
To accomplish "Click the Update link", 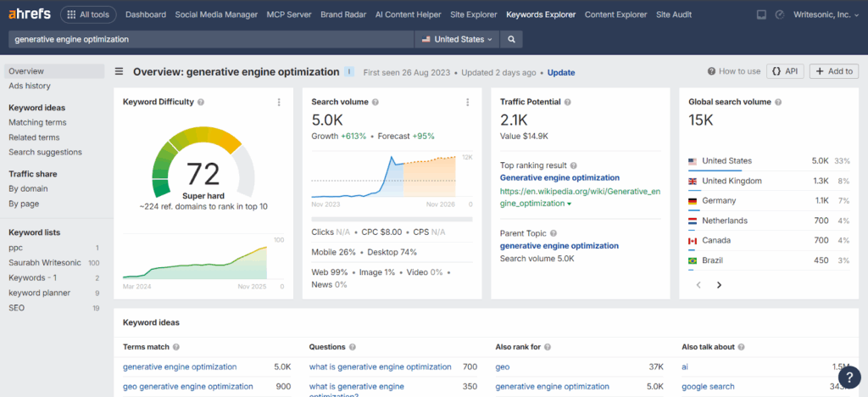I will click(x=560, y=72).
